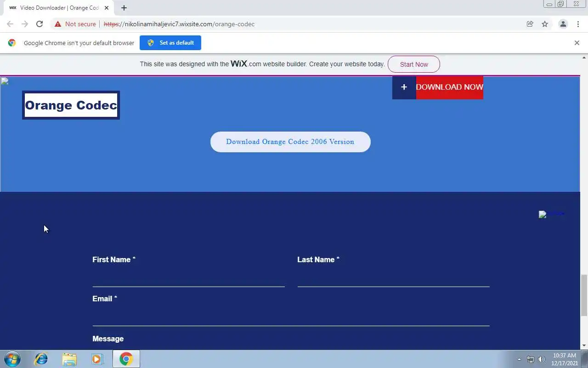Image resolution: width=588 pixels, height=368 pixels.
Task: Show hidden system tray icons
Action: click(519, 359)
